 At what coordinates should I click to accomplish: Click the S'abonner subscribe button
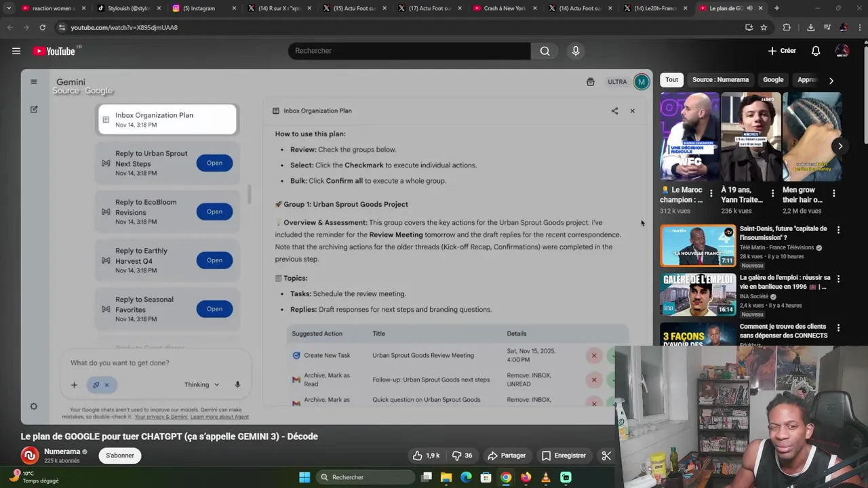coord(120,455)
